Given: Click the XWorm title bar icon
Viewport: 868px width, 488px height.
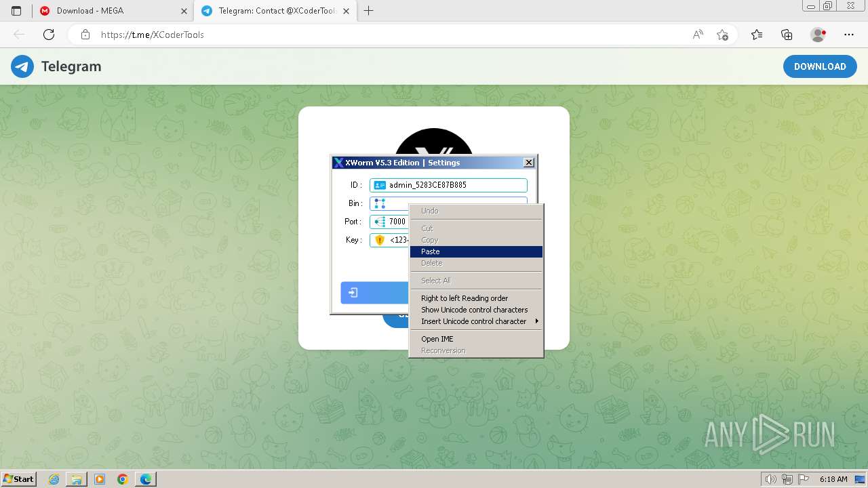Looking at the screenshot, I should point(338,163).
